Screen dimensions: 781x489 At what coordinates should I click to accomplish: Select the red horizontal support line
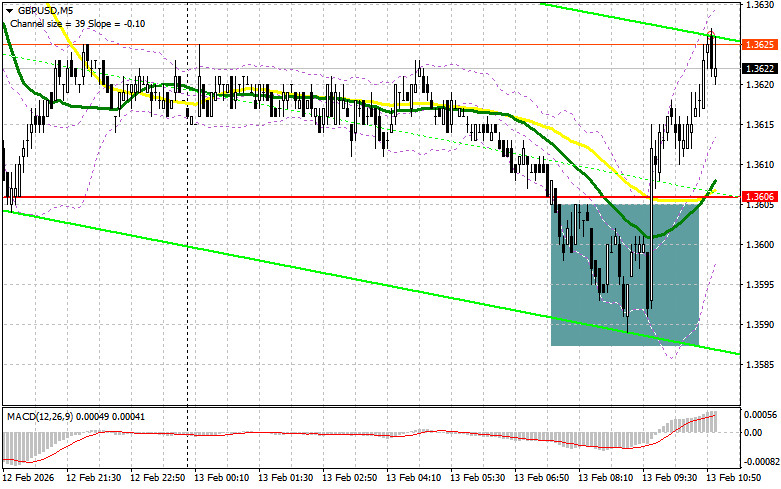coord(300,197)
